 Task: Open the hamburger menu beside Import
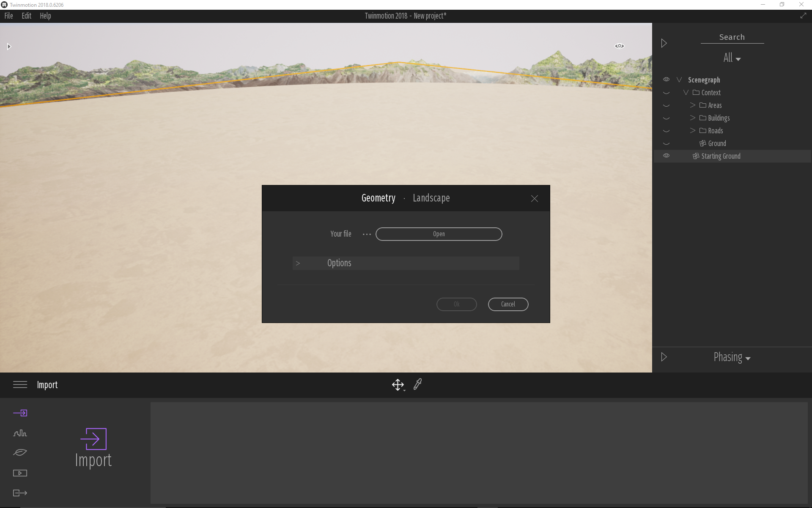(x=20, y=384)
